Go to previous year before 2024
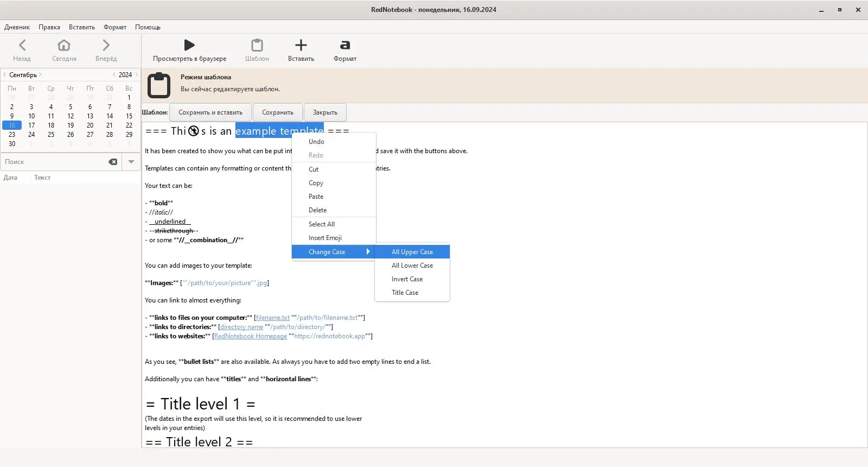Image resolution: width=868 pixels, height=467 pixels. pos(114,74)
